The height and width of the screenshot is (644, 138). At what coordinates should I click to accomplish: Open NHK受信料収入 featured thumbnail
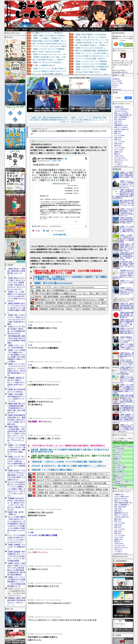pos(90,103)
